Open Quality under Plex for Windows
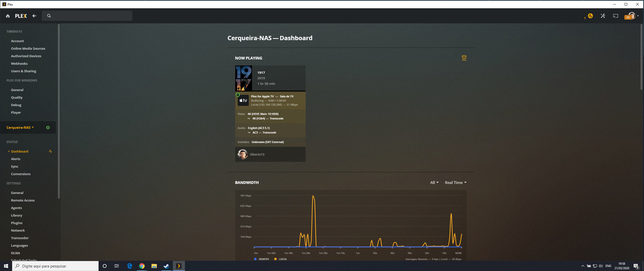 [17, 97]
